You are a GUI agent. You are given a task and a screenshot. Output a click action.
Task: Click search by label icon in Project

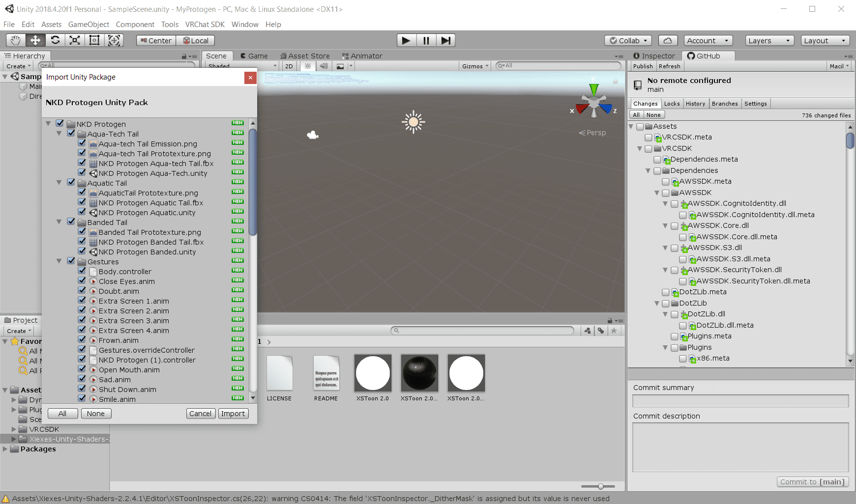601,331
